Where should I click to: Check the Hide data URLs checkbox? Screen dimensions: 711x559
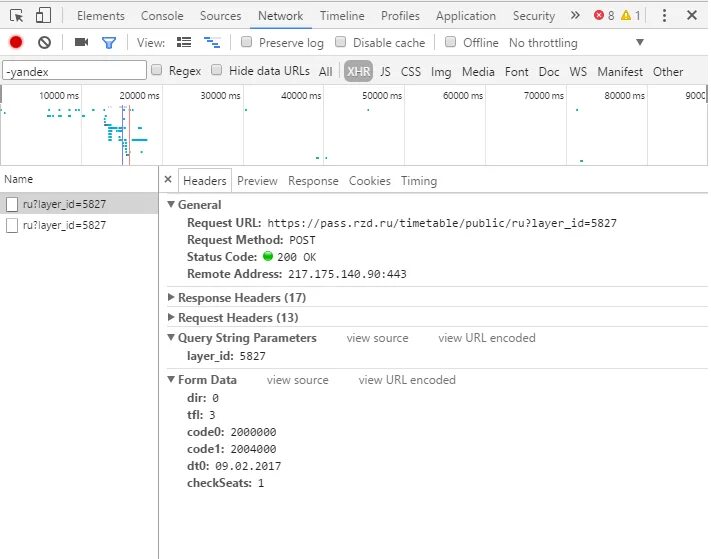coord(217,70)
